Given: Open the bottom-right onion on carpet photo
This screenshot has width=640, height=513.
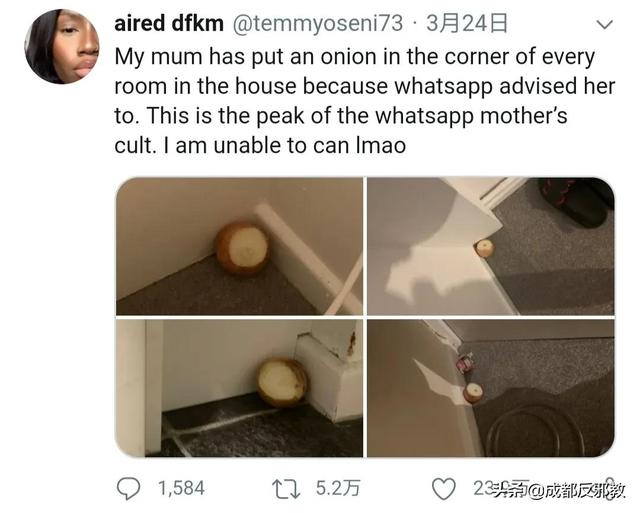Looking at the screenshot, I should pyautogui.click(x=491, y=388).
